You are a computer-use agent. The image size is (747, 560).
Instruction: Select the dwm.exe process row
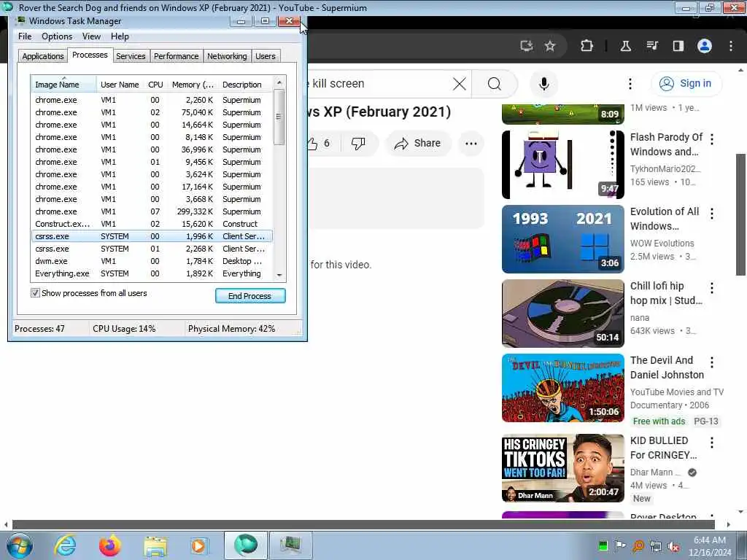152,261
